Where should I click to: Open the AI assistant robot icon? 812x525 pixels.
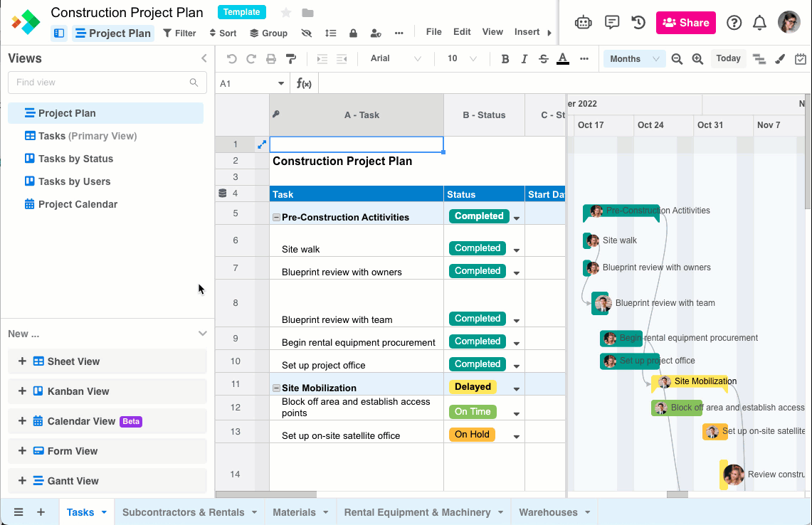point(583,23)
